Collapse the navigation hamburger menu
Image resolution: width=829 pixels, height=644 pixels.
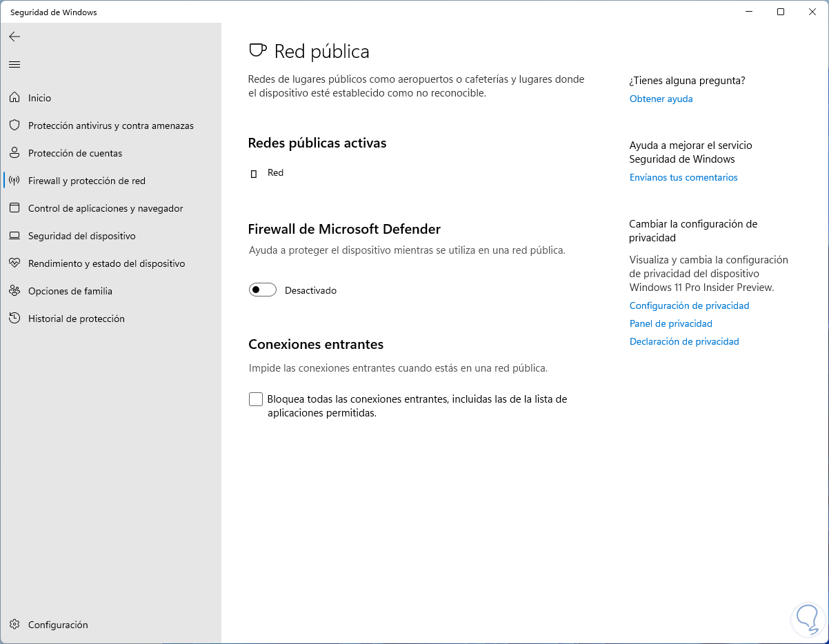(x=14, y=64)
